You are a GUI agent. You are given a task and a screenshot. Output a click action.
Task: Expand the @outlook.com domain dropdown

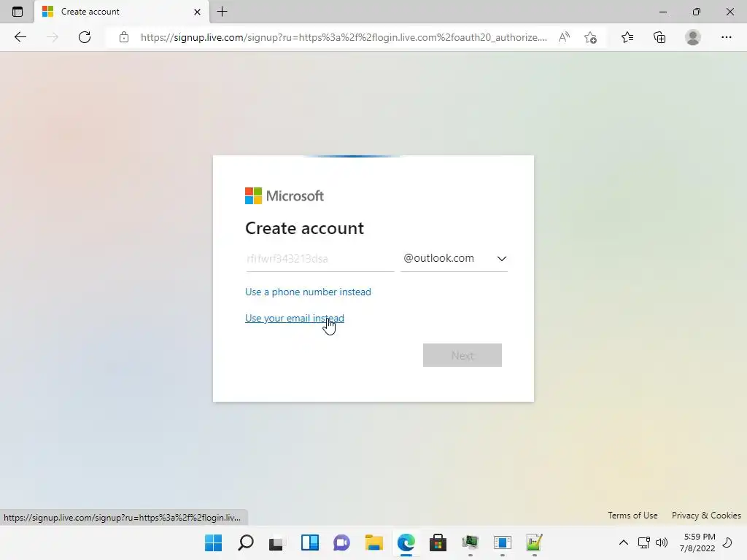tap(454, 259)
